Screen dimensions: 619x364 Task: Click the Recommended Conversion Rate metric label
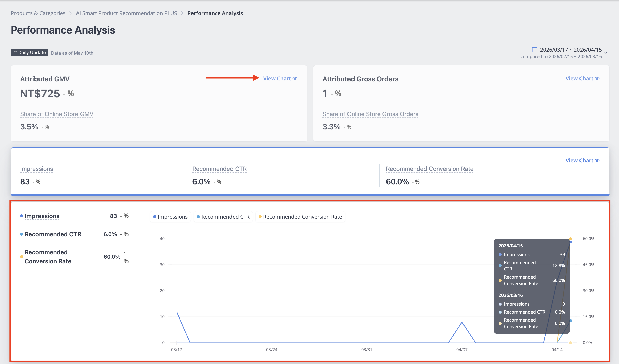click(430, 169)
